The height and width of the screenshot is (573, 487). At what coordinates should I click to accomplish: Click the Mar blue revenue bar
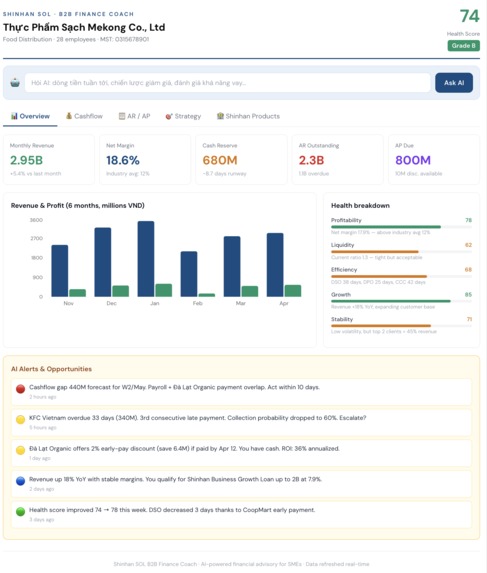(x=232, y=266)
